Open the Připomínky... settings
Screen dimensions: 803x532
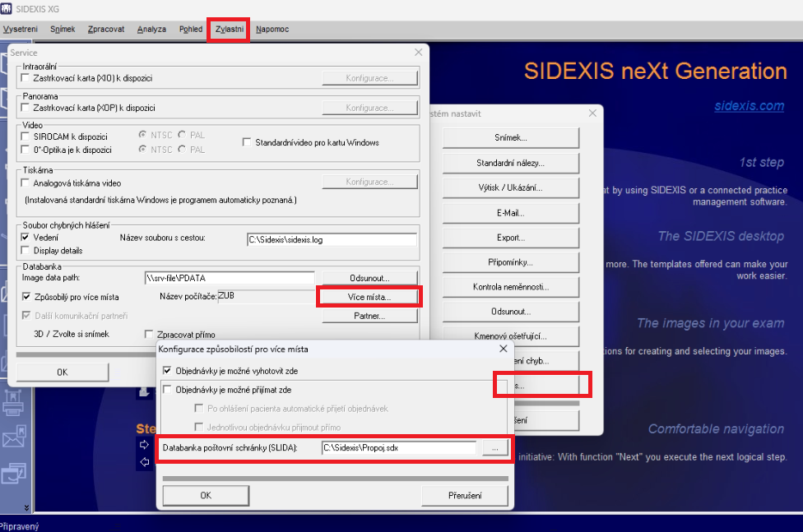click(511, 262)
